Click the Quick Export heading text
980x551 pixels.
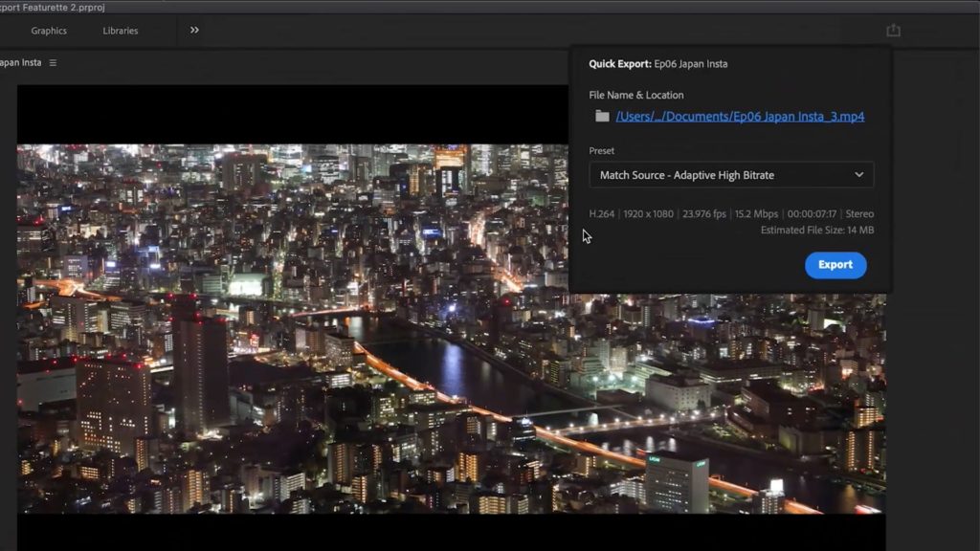pos(619,64)
